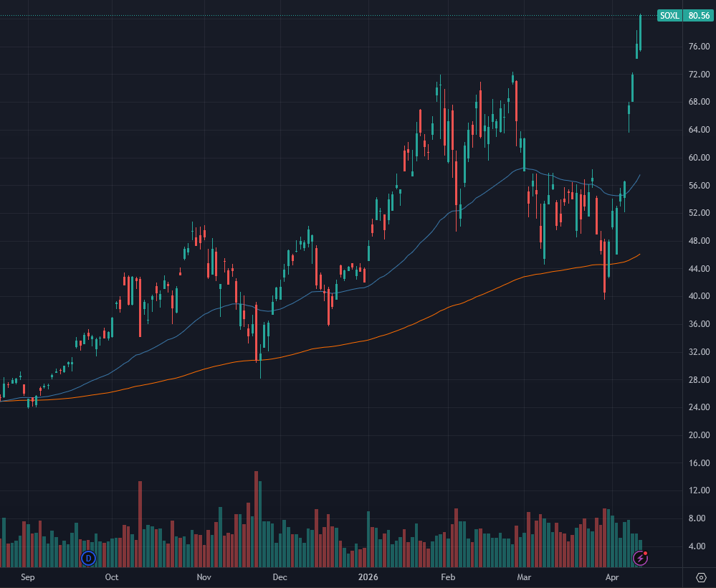Click the 32.00 price scale label
Screen dimensions: 716x588
pyautogui.click(x=699, y=352)
